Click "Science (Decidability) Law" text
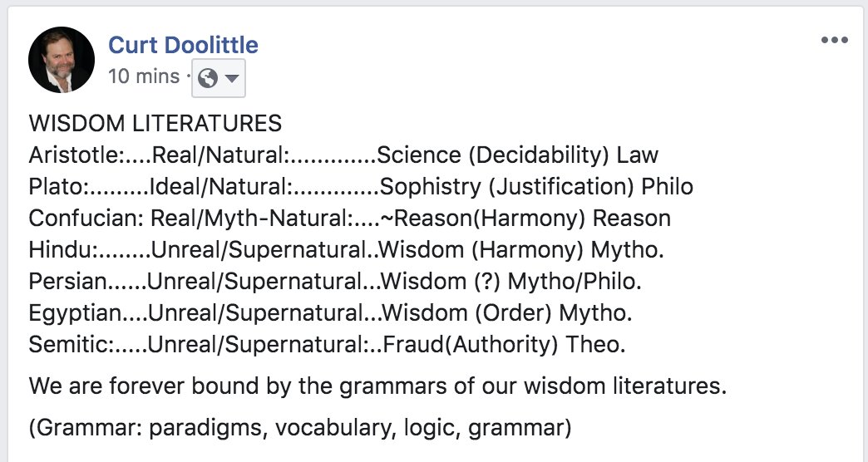 pos(518,155)
